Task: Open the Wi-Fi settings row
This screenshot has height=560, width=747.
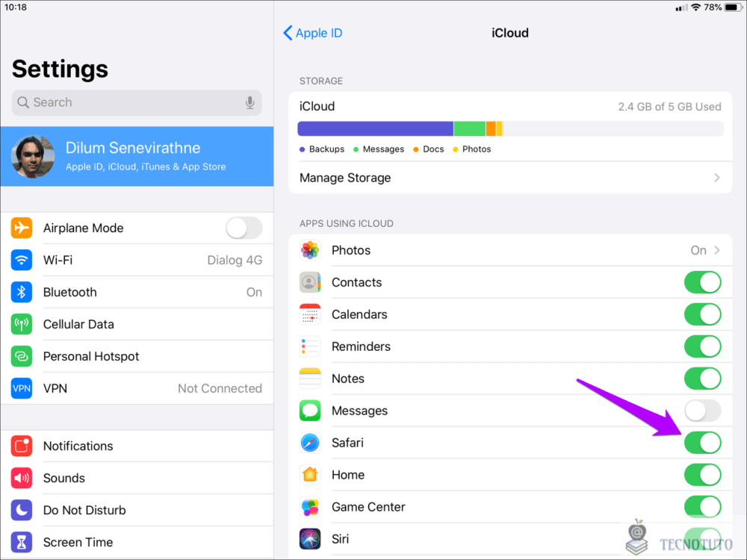Action: [137, 260]
